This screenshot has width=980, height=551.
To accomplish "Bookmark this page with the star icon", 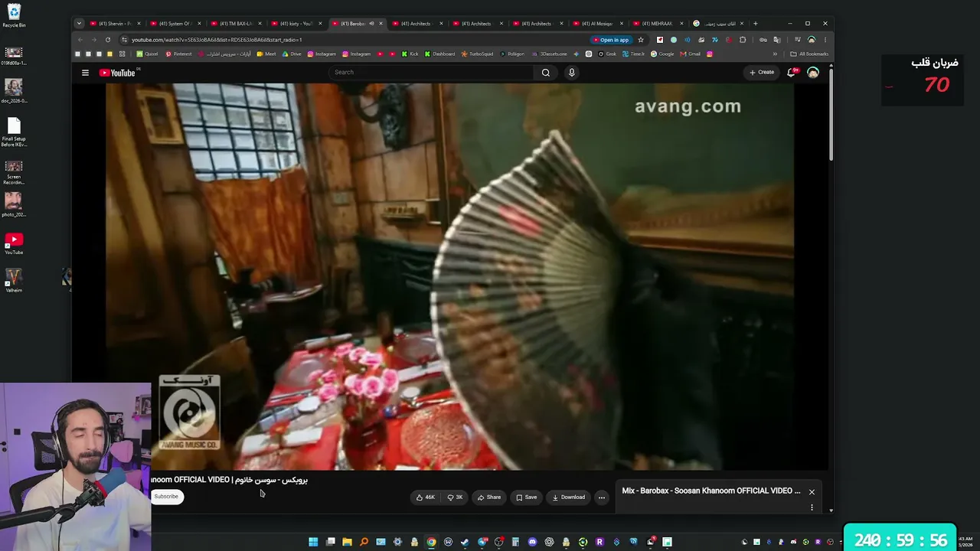I will click(641, 40).
